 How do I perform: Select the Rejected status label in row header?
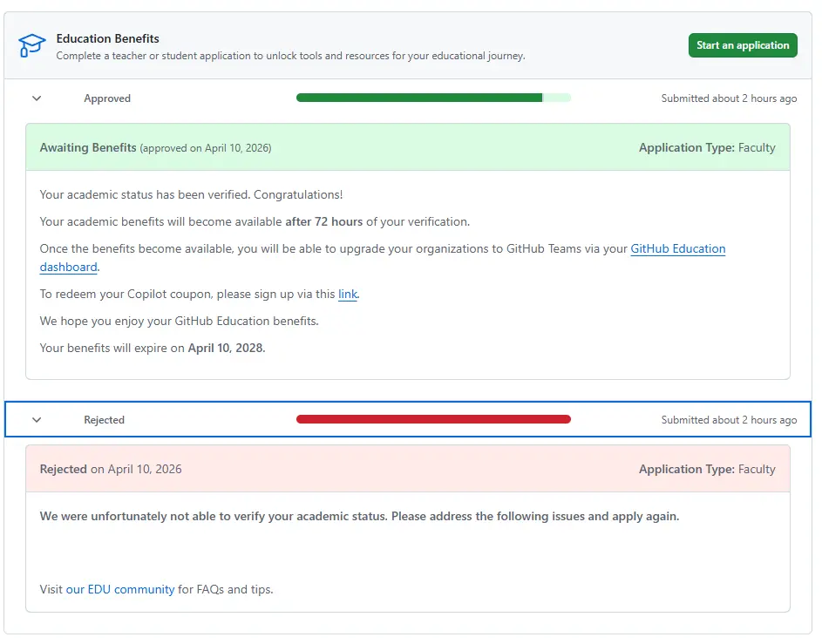[104, 420]
